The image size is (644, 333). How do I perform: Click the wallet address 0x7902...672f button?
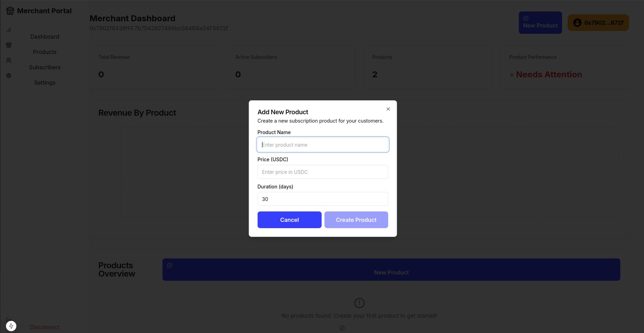[598, 23]
